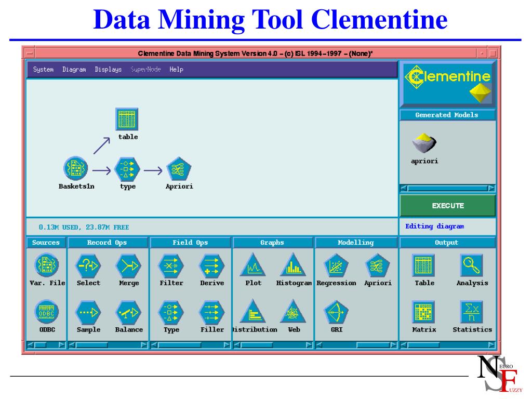This screenshot has width=532, height=399.
Task: Click the Output palette header
Action: 447,243
